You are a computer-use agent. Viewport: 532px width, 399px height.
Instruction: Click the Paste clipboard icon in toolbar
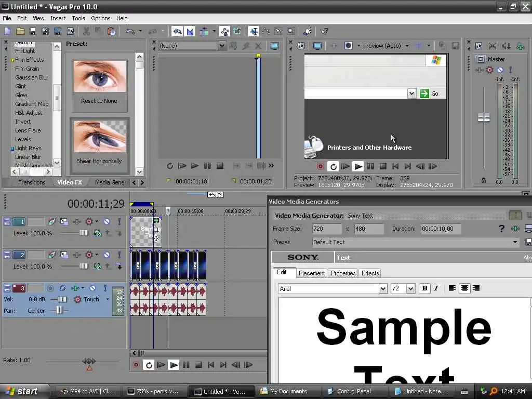(111, 32)
